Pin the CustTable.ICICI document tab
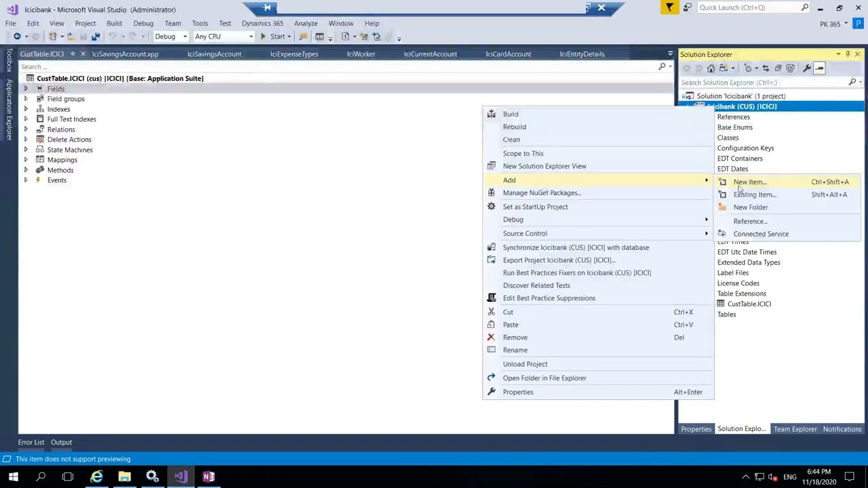This screenshot has height=488, width=868. pyautogui.click(x=72, y=54)
